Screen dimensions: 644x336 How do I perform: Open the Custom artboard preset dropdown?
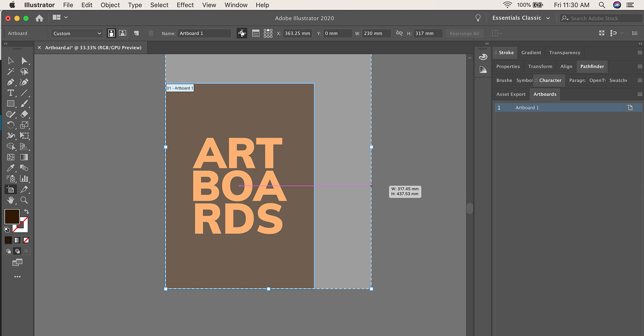coord(77,33)
